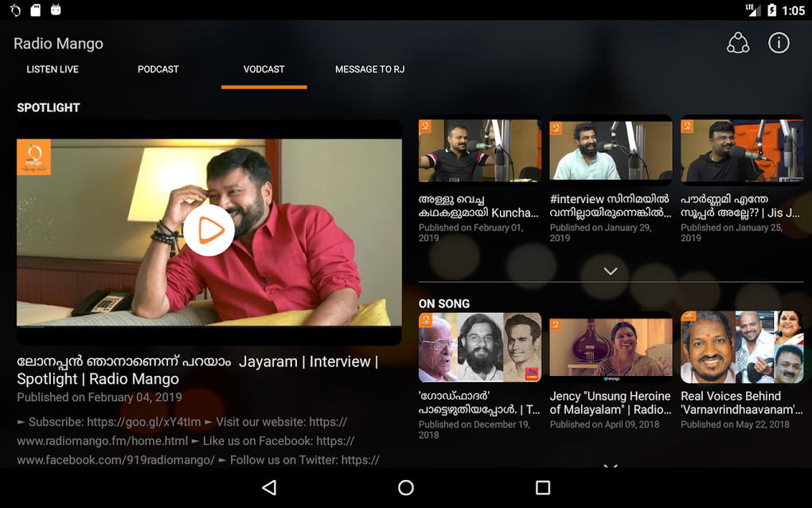The image size is (812, 508).
Task: Switch to the Podcast tab
Action: point(158,69)
